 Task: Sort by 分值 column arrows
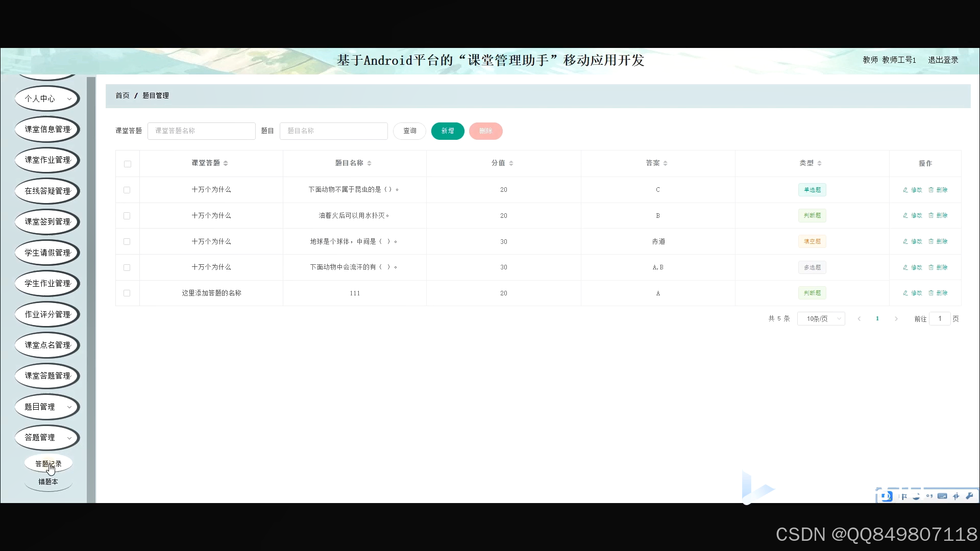pyautogui.click(x=511, y=163)
